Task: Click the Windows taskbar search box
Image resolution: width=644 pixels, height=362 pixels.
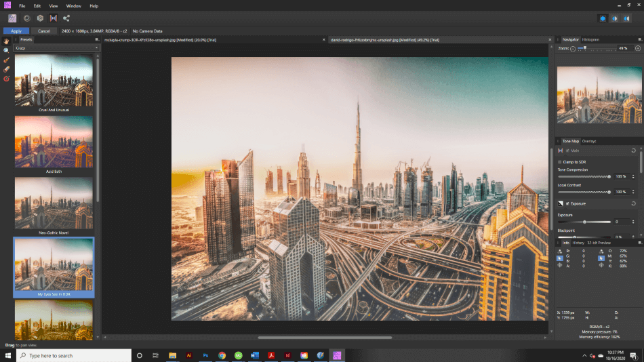Action: (74, 355)
